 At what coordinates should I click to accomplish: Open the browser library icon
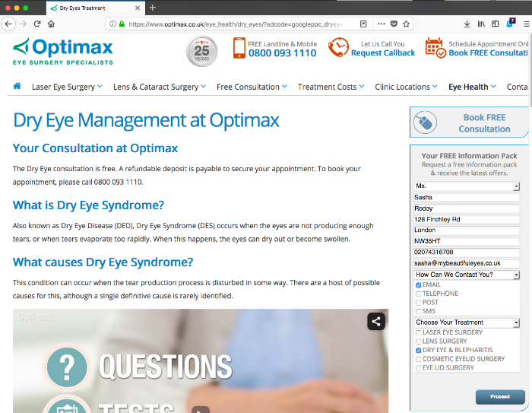coord(481,24)
